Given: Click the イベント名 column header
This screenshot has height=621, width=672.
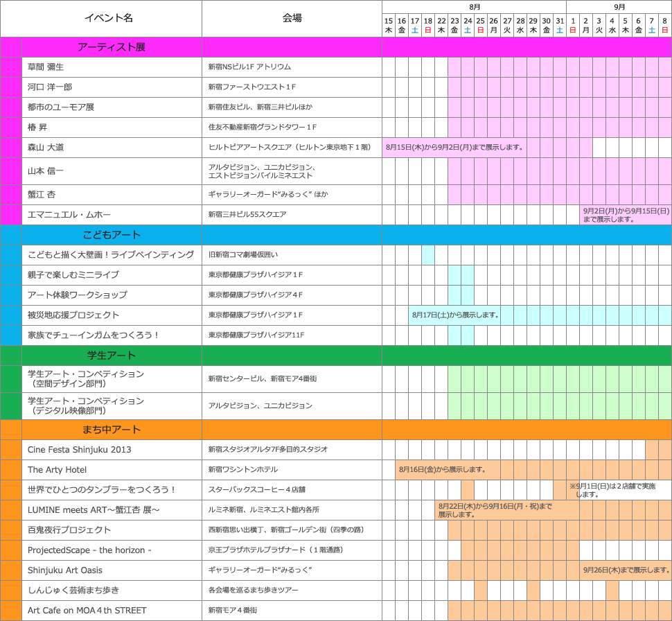Looking at the screenshot, I should click(108, 18).
